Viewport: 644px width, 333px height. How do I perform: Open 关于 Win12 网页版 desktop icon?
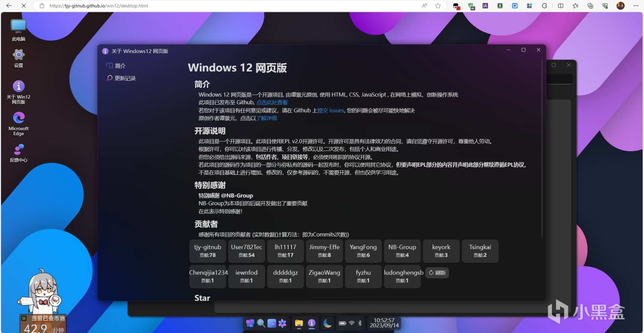[x=19, y=92]
